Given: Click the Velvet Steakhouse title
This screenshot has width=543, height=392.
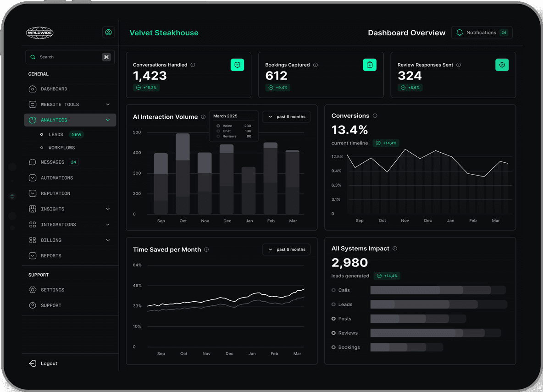Looking at the screenshot, I should point(164,33).
